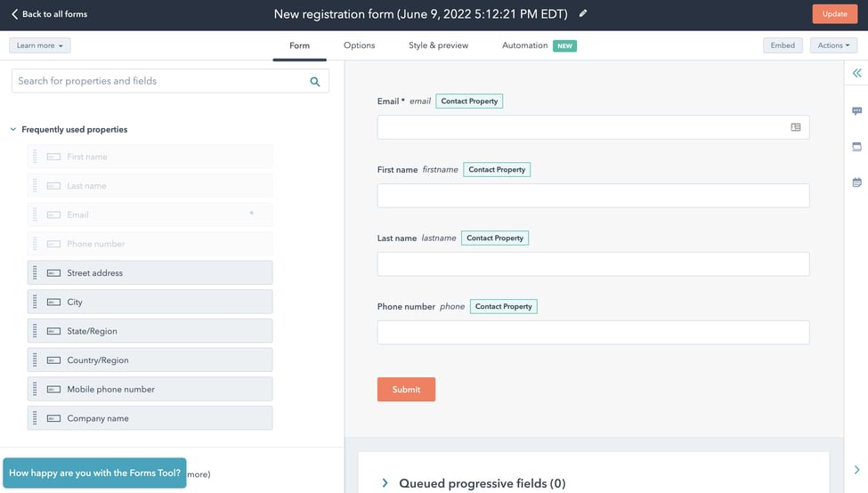Click the First name input field
Screen dimensions: 868x493
(594, 196)
